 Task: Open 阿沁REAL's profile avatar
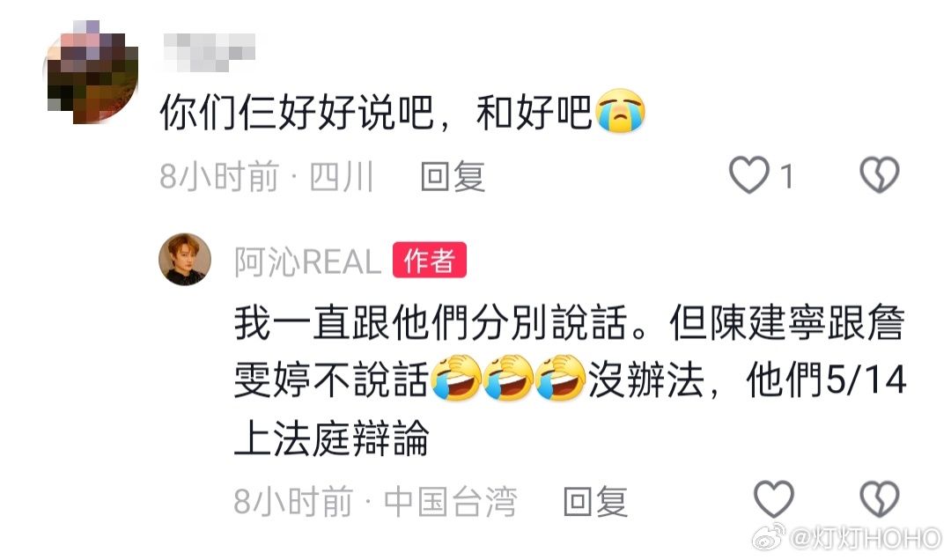tap(185, 259)
